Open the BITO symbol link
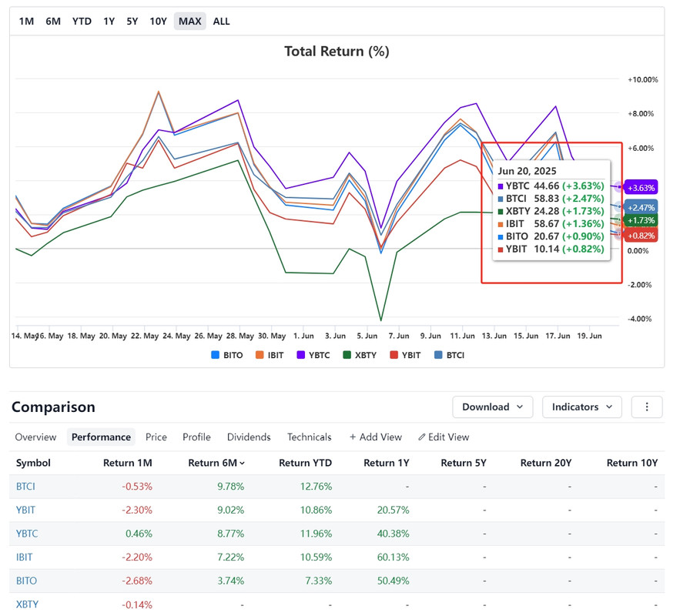 point(26,581)
